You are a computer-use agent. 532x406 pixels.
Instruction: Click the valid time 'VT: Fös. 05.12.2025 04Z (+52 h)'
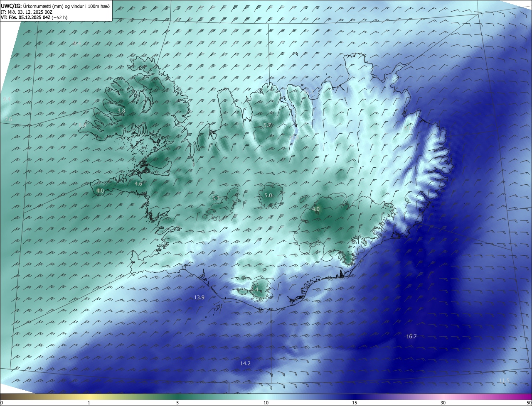click(34, 17)
